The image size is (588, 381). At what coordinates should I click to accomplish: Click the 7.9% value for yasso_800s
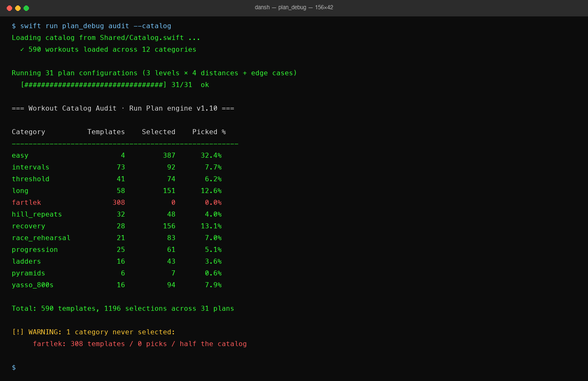(x=213, y=285)
